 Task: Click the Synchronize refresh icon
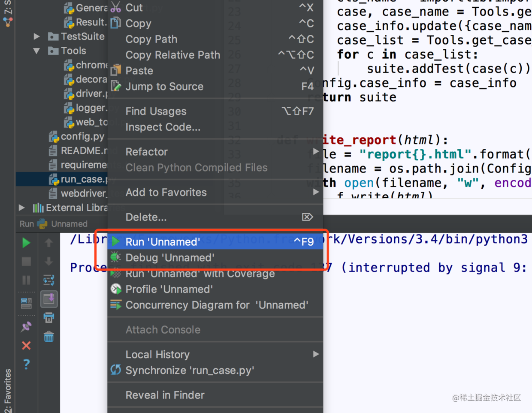tap(116, 370)
